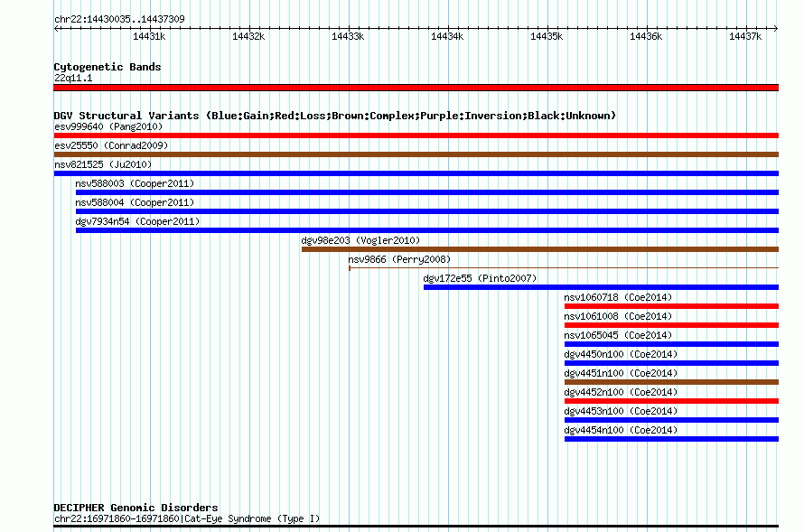Select the esv25550 (Conrad2009) label
This screenshot has width=804, height=532.
[111, 145]
